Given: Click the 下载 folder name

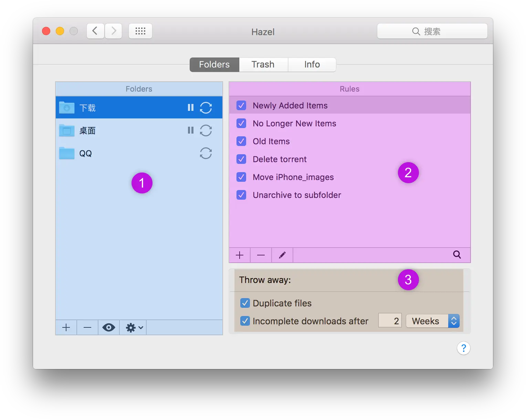Looking at the screenshot, I should point(87,108).
